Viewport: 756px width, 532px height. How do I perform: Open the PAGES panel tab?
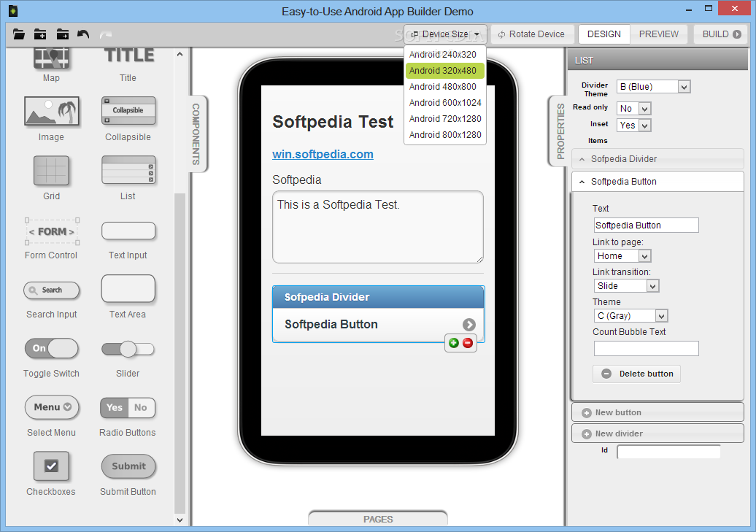(378, 519)
